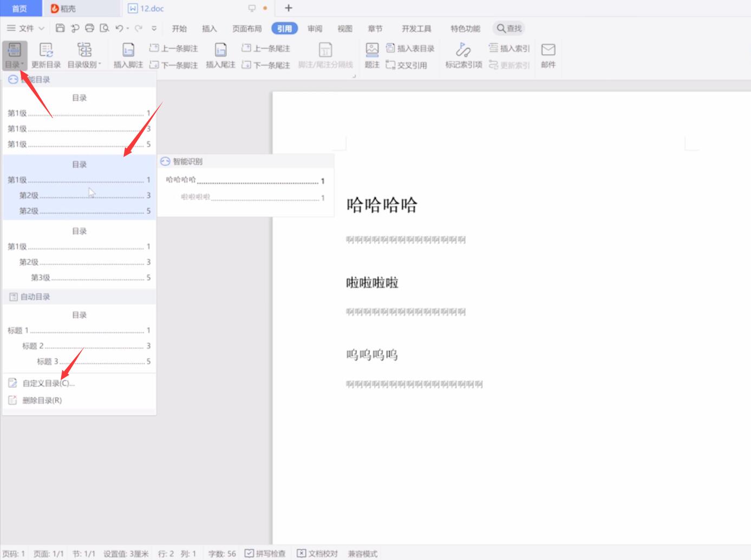
Task: Open the 目录 (table of contents) dropdown button
Action: coord(15,56)
